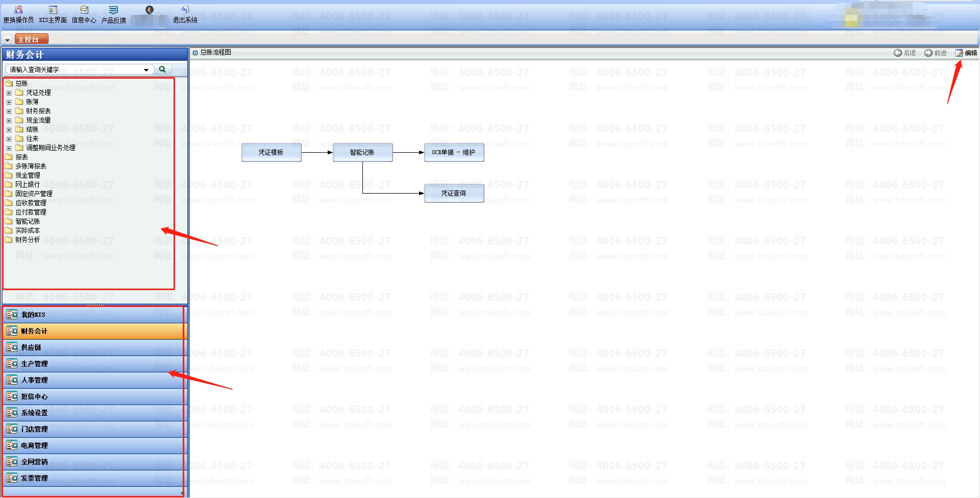Open the 报表 folder in tree
This screenshot has width=980, height=498.
click(21, 157)
